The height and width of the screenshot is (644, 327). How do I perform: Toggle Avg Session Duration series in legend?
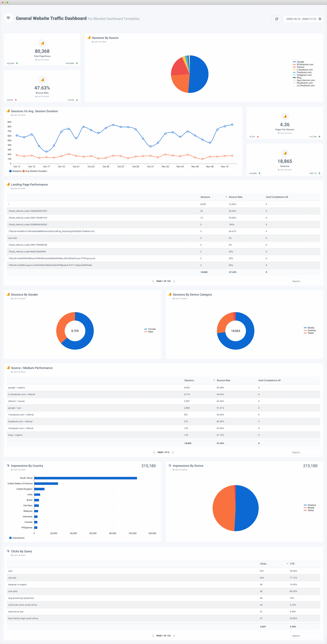pyautogui.click(x=35, y=171)
